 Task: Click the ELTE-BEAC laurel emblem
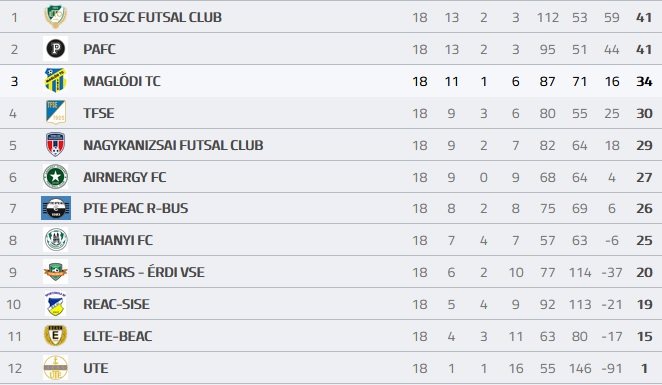point(55,336)
